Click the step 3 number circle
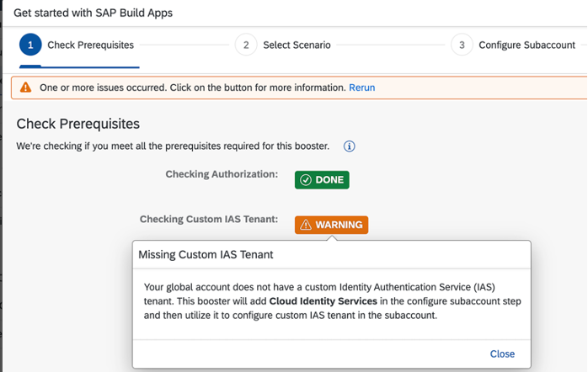This screenshot has width=588, height=372. coord(462,45)
